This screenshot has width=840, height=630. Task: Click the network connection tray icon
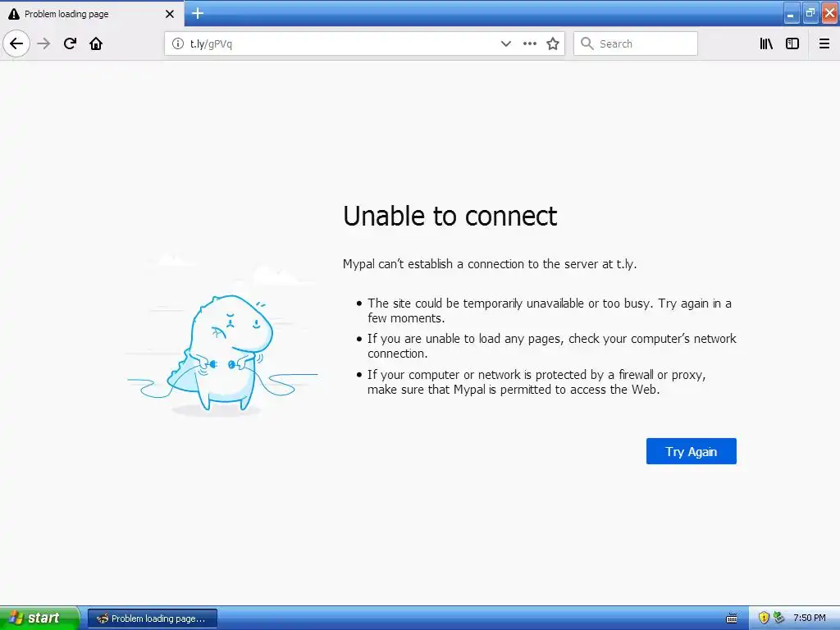(x=778, y=618)
